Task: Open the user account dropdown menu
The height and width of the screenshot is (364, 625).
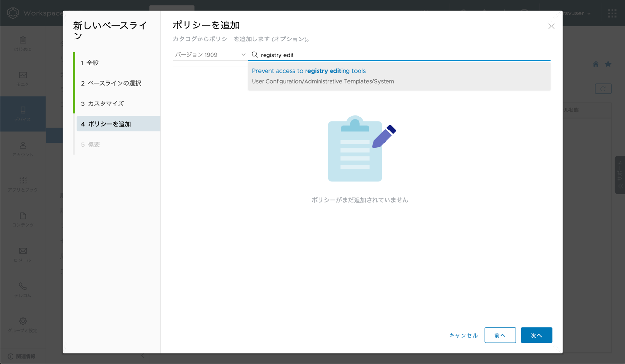Action: tap(578, 13)
